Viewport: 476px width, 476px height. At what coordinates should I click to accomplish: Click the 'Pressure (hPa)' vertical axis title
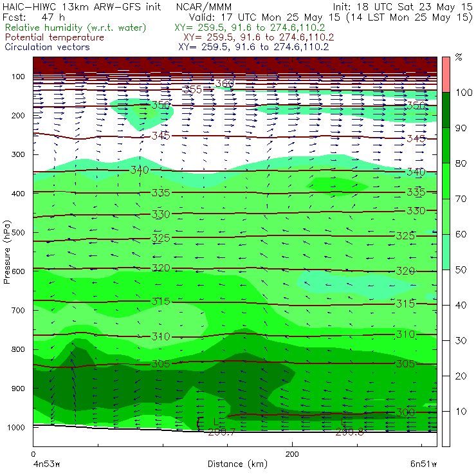coord(6,252)
